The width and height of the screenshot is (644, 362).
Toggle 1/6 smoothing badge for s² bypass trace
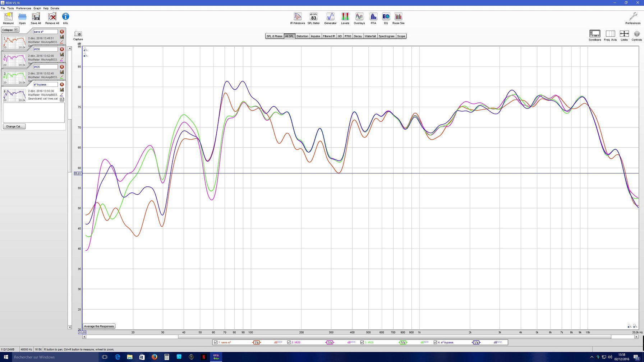(x=476, y=342)
